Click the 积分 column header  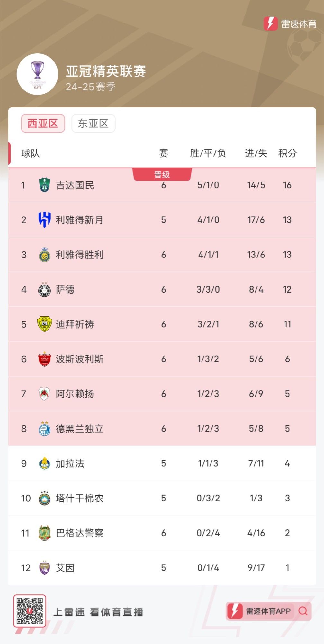pyautogui.click(x=287, y=154)
